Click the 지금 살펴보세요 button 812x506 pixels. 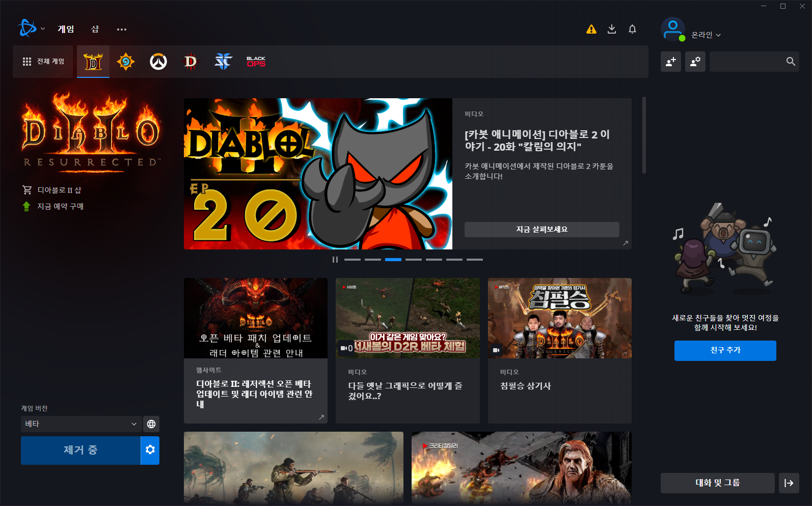coord(542,230)
